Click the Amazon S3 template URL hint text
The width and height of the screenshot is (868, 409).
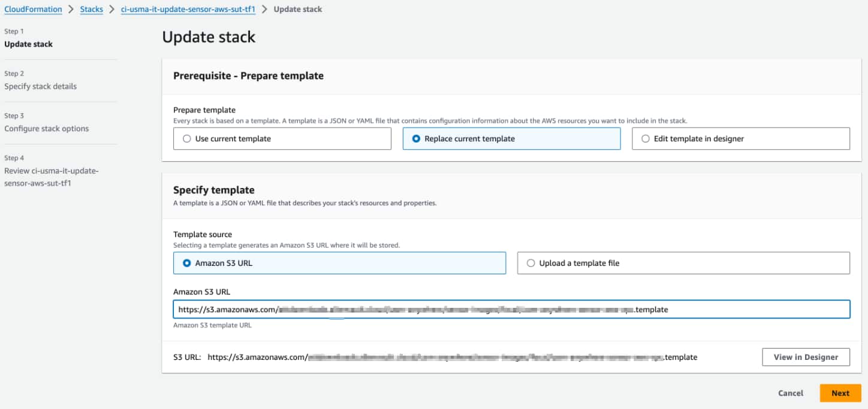click(213, 325)
